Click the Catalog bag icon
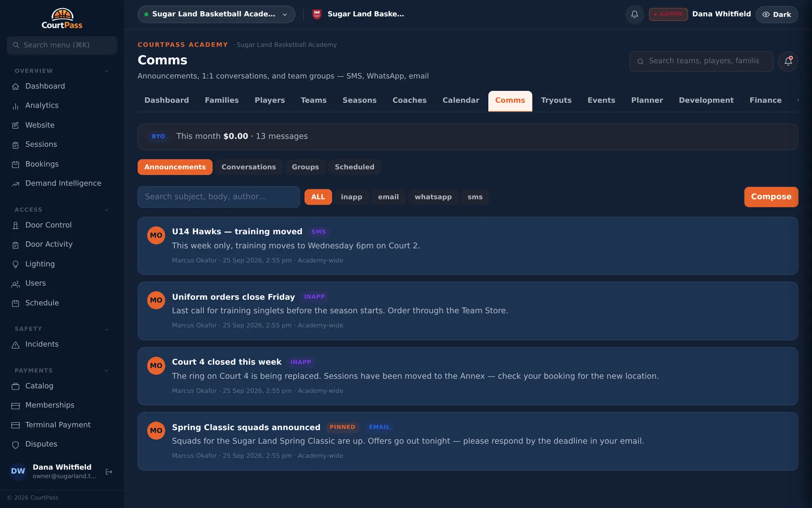Image resolution: width=812 pixels, height=508 pixels. click(x=15, y=386)
